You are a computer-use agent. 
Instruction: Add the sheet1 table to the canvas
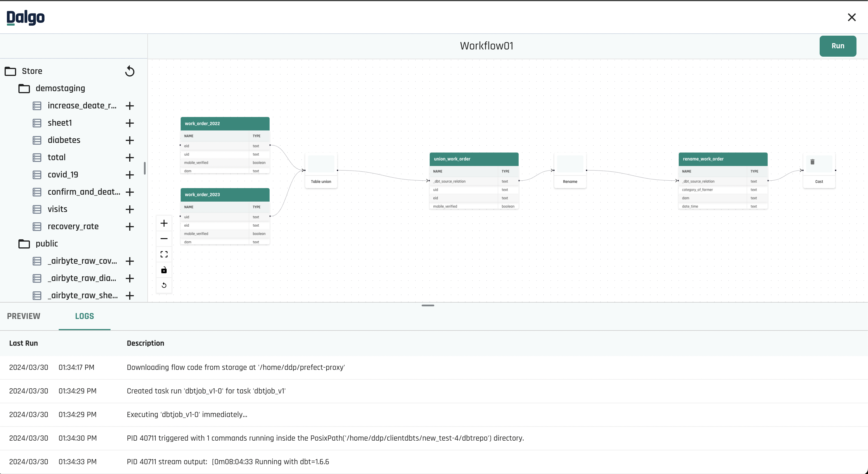pyautogui.click(x=130, y=123)
